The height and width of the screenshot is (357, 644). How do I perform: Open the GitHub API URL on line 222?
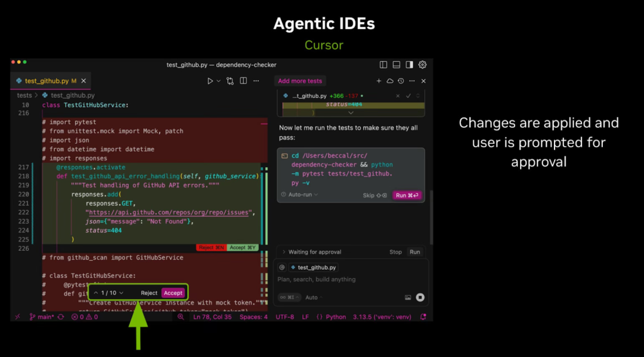click(x=169, y=213)
